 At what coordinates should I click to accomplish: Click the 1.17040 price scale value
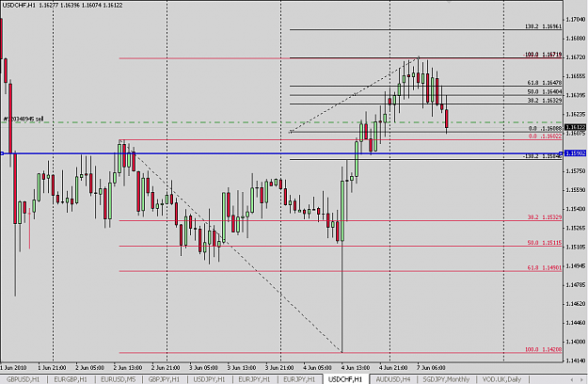tap(575, 19)
